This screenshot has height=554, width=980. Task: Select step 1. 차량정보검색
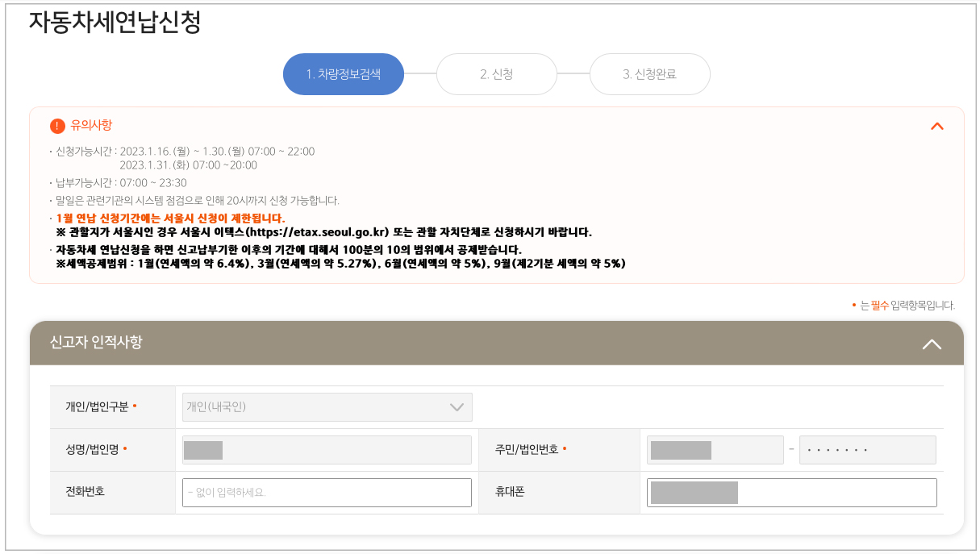(343, 74)
